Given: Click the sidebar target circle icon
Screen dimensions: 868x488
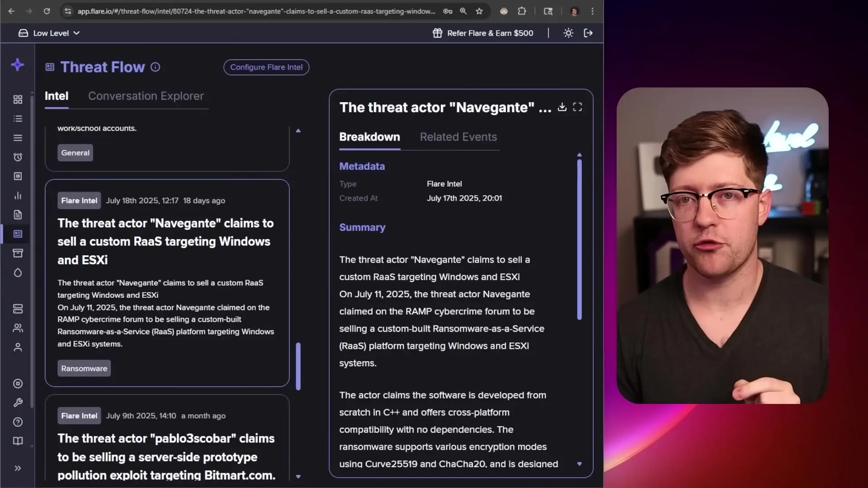Looking at the screenshot, I should pos(18,384).
